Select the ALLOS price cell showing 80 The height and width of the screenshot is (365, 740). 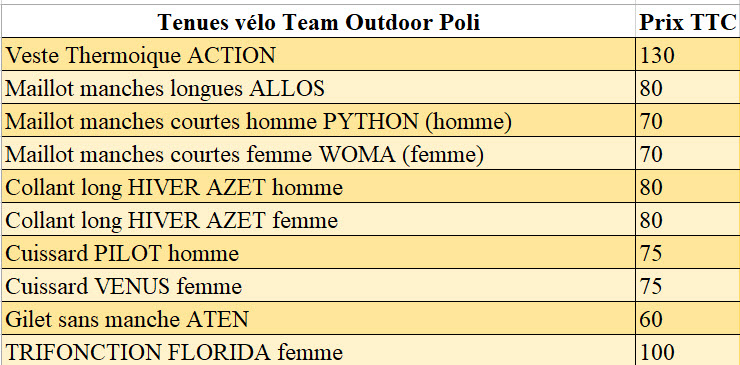(x=688, y=87)
